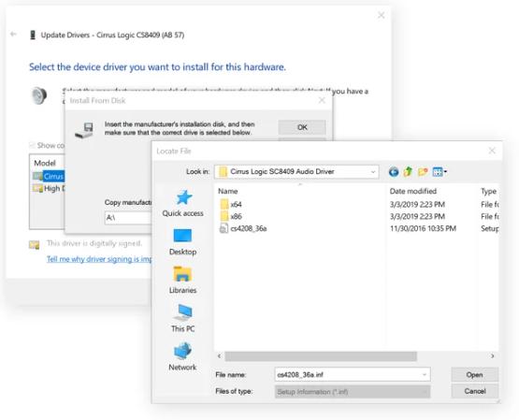Toggle Show compatible hardware checkbox
519x420 pixels.
(32, 145)
